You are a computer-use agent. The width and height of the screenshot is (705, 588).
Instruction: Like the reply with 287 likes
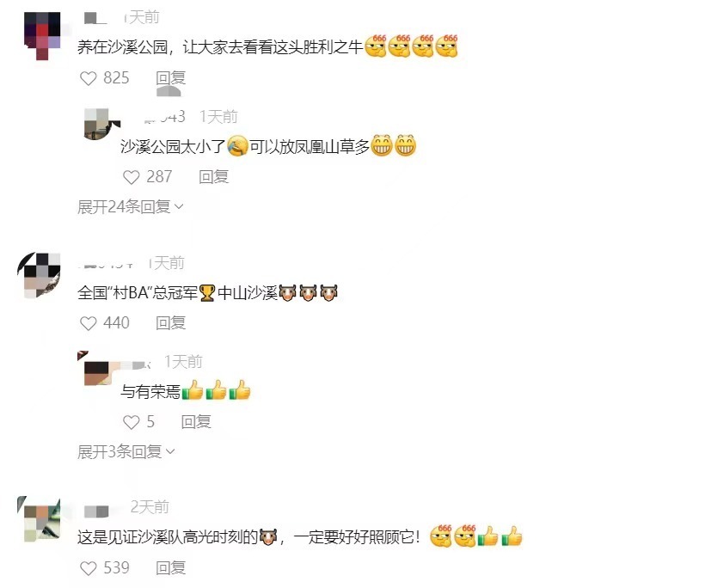tap(132, 178)
